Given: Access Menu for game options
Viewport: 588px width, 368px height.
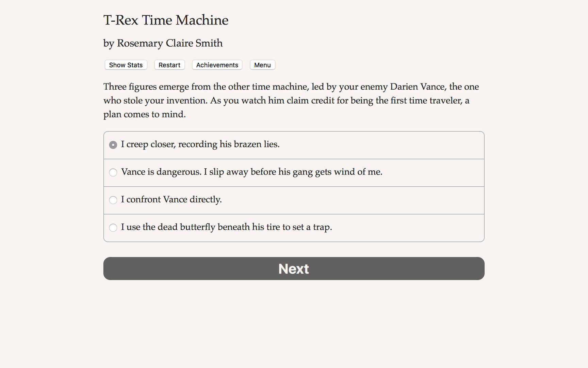Looking at the screenshot, I should 262,65.
